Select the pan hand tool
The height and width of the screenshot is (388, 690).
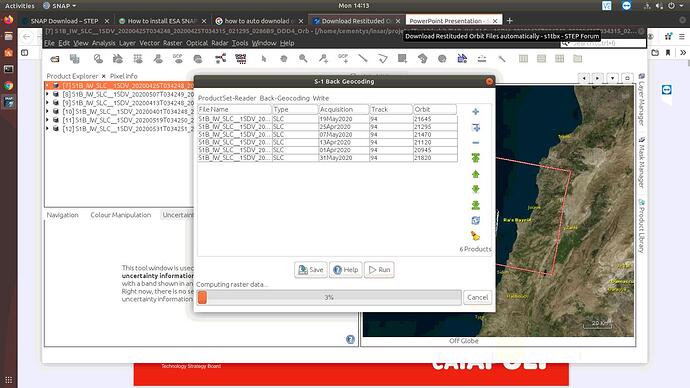[283, 59]
